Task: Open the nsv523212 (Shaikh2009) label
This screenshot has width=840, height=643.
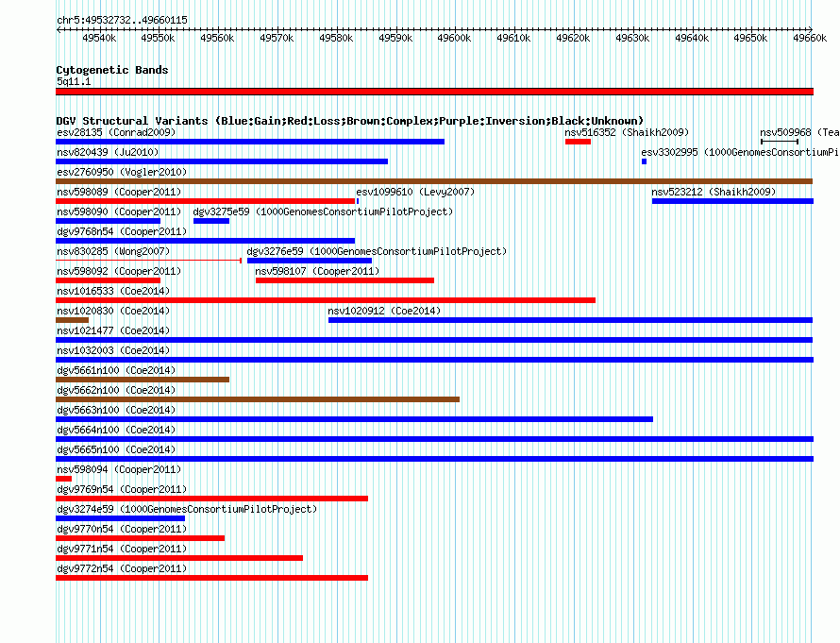Action: pos(714,192)
